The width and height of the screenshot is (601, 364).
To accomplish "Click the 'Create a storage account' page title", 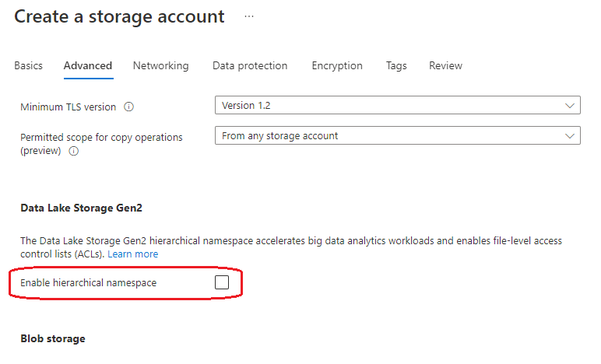I will 119,16.
